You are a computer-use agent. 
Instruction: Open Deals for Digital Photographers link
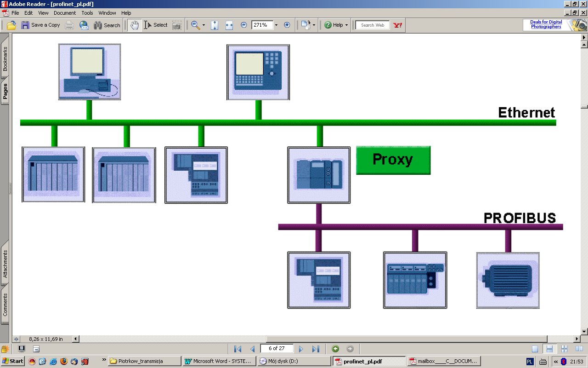click(x=546, y=24)
